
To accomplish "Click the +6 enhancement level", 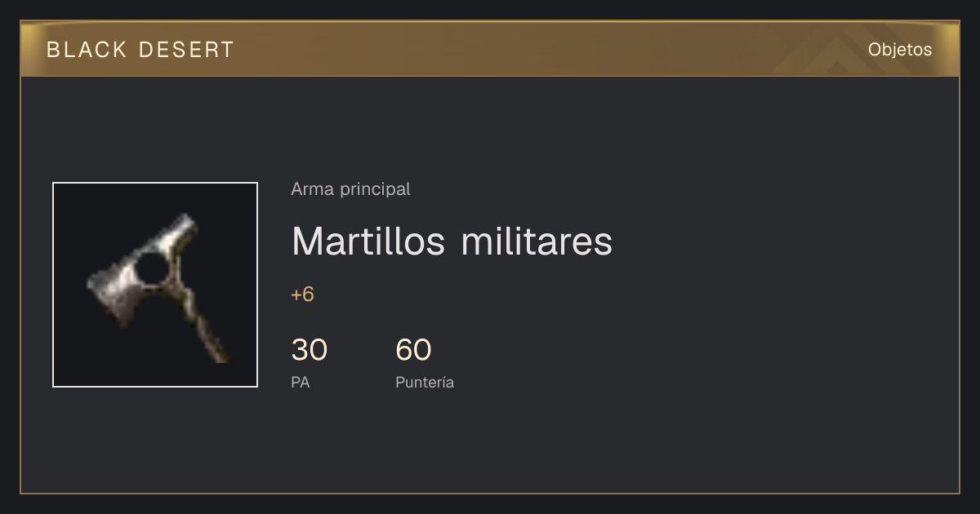I will tap(302, 295).
